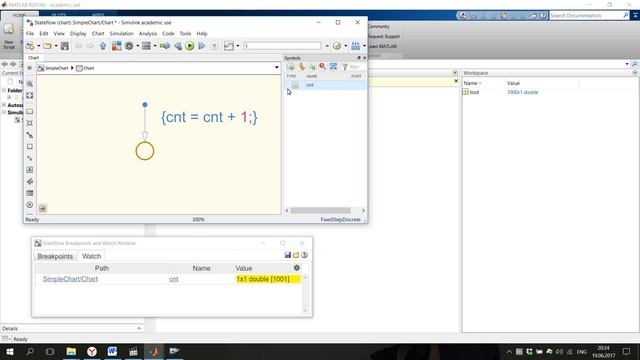Click Resolve Undefined Symbols red icon
This screenshot has width=640, height=360.
coord(322,67)
